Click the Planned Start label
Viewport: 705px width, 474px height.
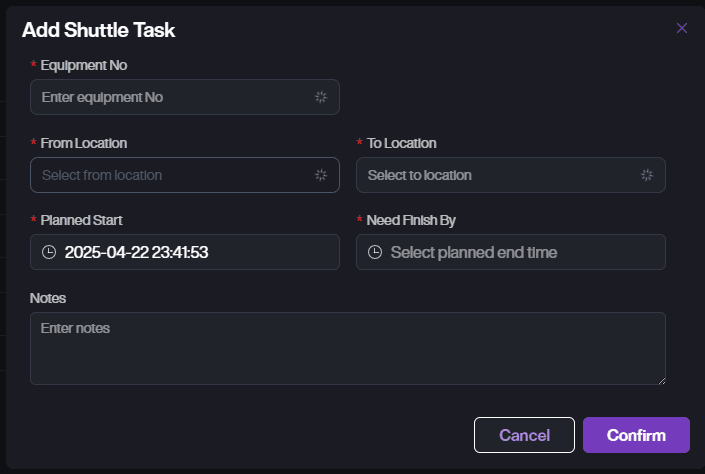click(81, 220)
